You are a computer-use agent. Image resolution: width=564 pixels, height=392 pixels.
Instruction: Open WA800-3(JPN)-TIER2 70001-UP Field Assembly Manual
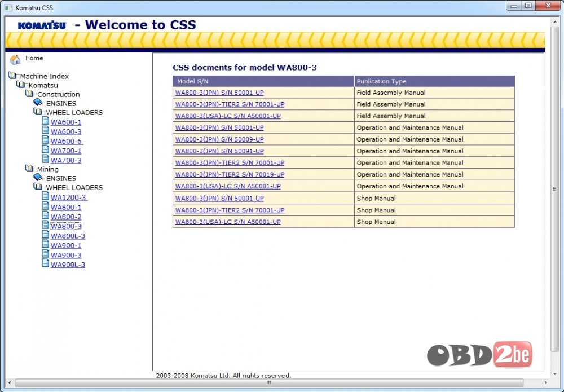pos(230,104)
